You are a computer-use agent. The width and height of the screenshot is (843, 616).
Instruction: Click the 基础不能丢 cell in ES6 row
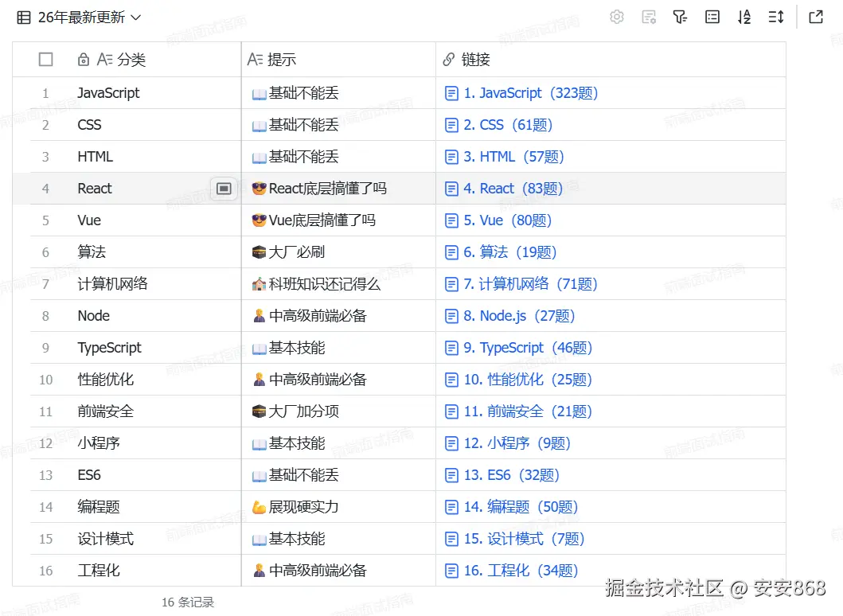(338, 475)
